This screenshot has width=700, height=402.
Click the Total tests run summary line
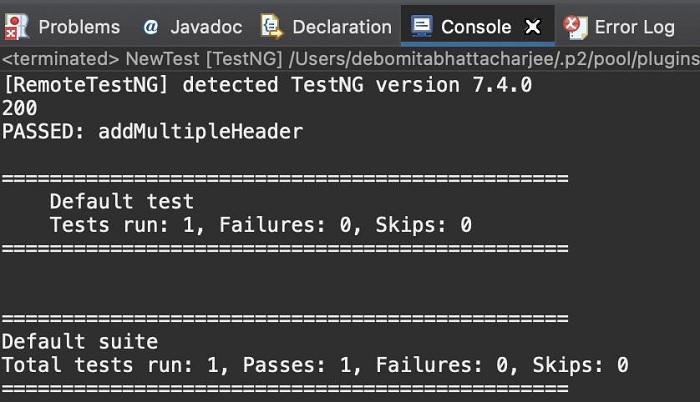coord(315,365)
